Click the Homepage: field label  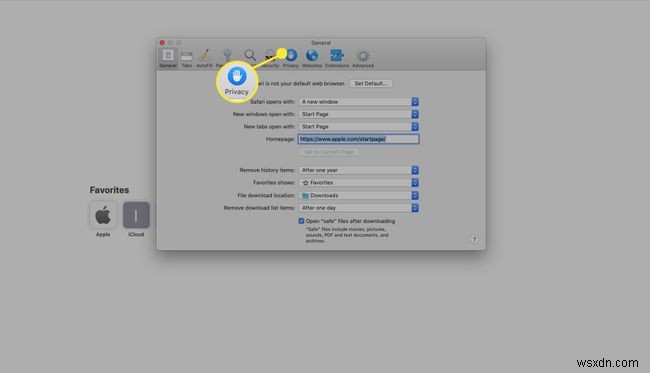[280, 139]
